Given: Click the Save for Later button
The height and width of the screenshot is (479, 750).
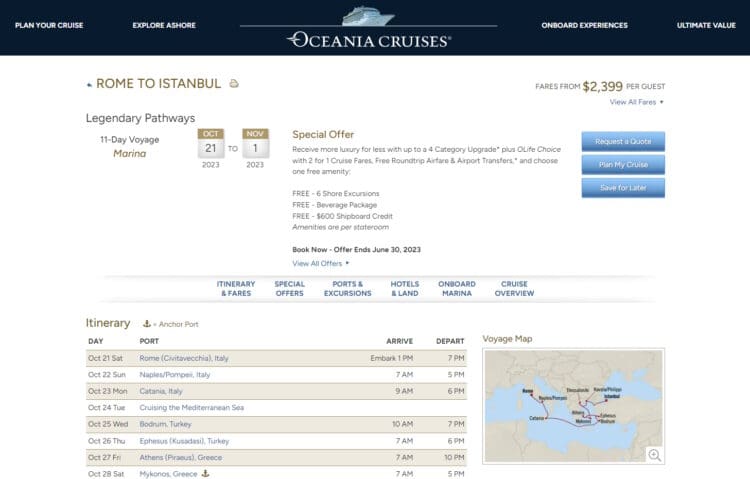Looking at the screenshot, I should tap(623, 188).
